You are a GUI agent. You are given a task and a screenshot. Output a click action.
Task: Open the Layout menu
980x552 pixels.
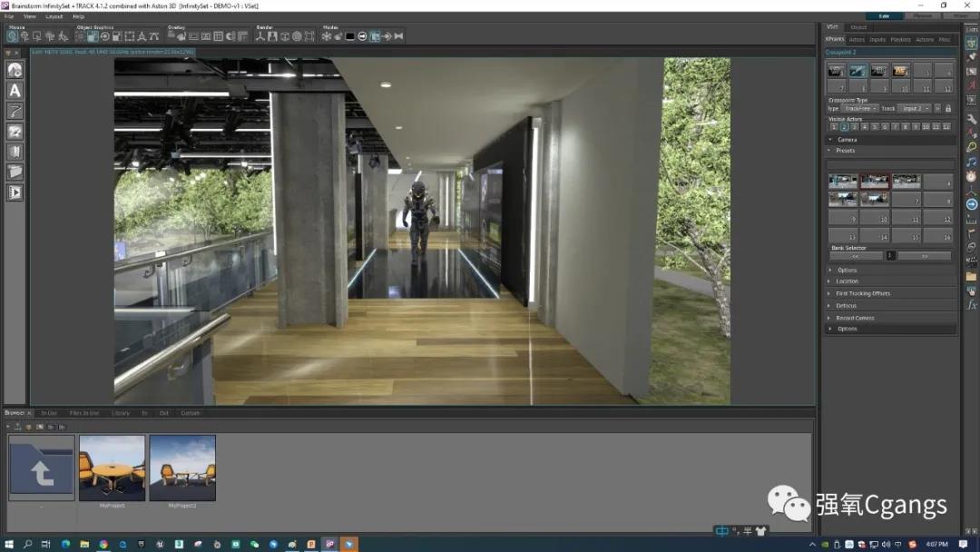click(x=54, y=16)
